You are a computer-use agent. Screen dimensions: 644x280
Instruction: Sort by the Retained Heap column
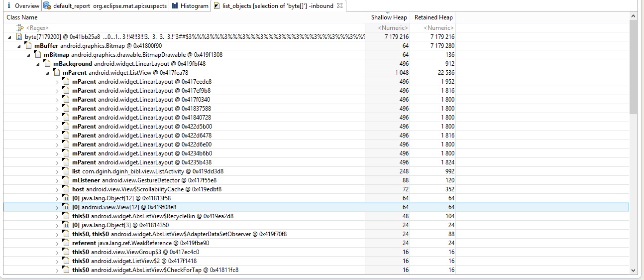pos(433,17)
